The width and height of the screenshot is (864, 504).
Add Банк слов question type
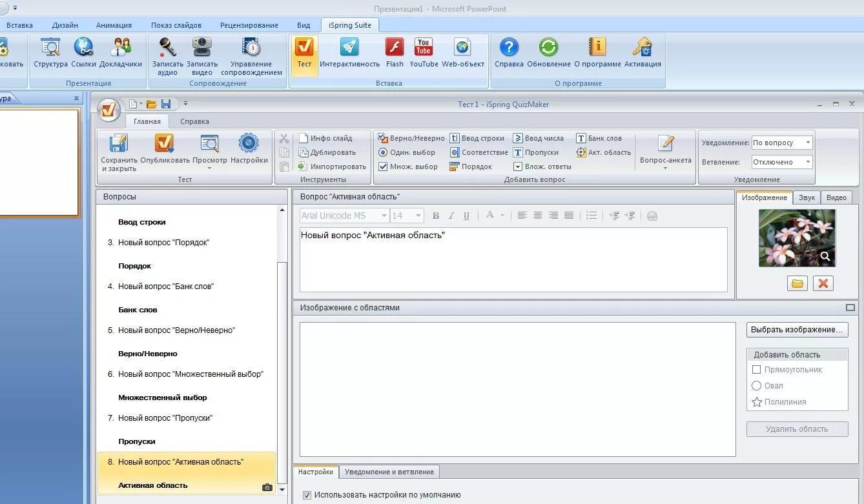coord(599,138)
